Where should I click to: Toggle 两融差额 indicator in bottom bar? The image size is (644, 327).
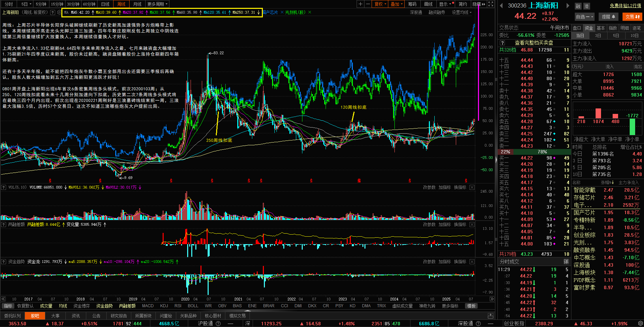(127, 306)
